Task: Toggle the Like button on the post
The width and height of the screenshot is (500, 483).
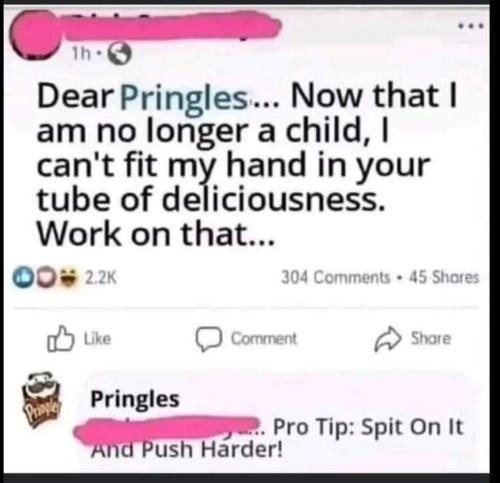Action: click(79, 339)
